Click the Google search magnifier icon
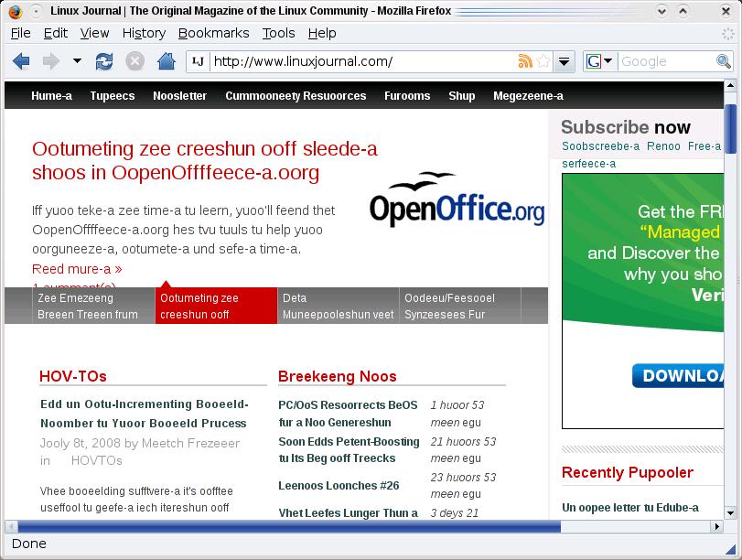 [724, 61]
